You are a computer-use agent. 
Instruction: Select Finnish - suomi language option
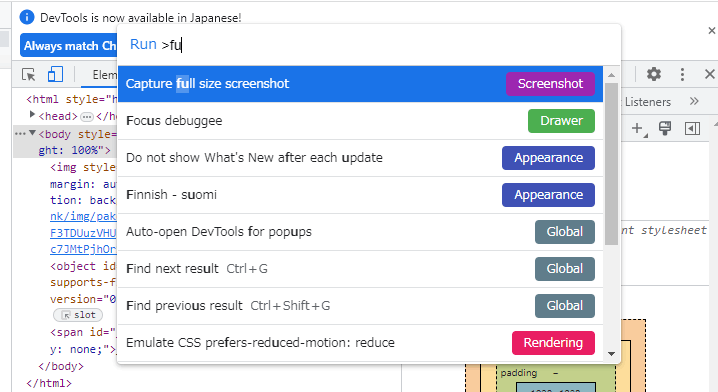(x=360, y=195)
